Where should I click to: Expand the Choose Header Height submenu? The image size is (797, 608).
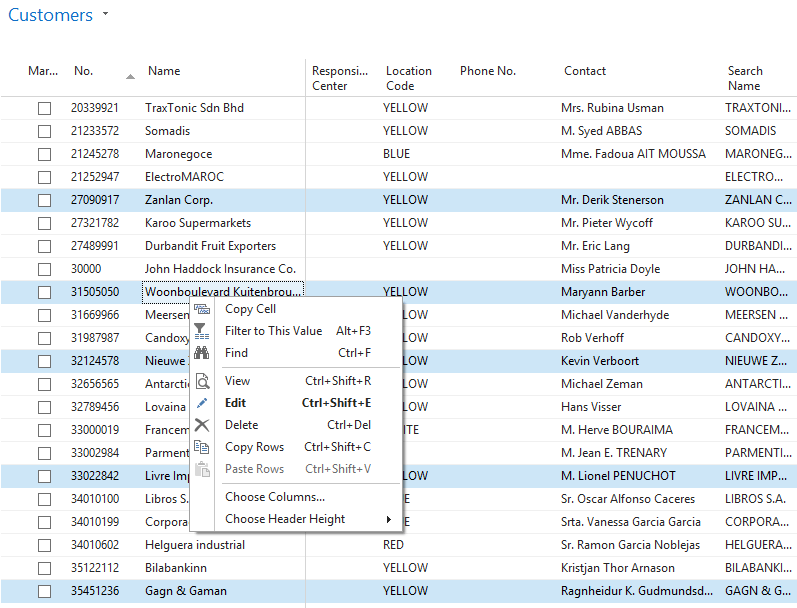tap(388, 519)
